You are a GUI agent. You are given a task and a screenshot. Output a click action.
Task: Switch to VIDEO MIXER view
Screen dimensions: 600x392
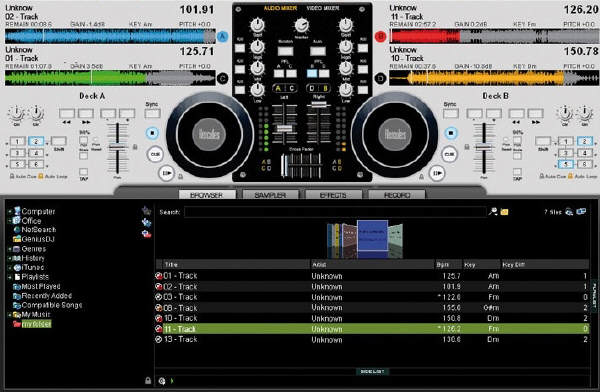click(x=323, y=8)
